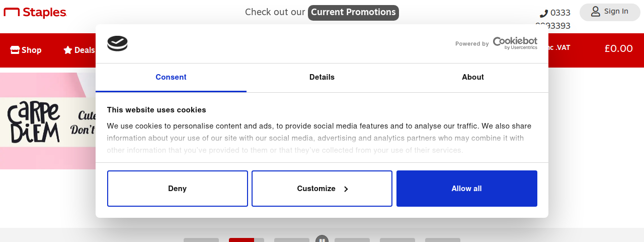Click the Sign In user icon

[x=596, y=12]
